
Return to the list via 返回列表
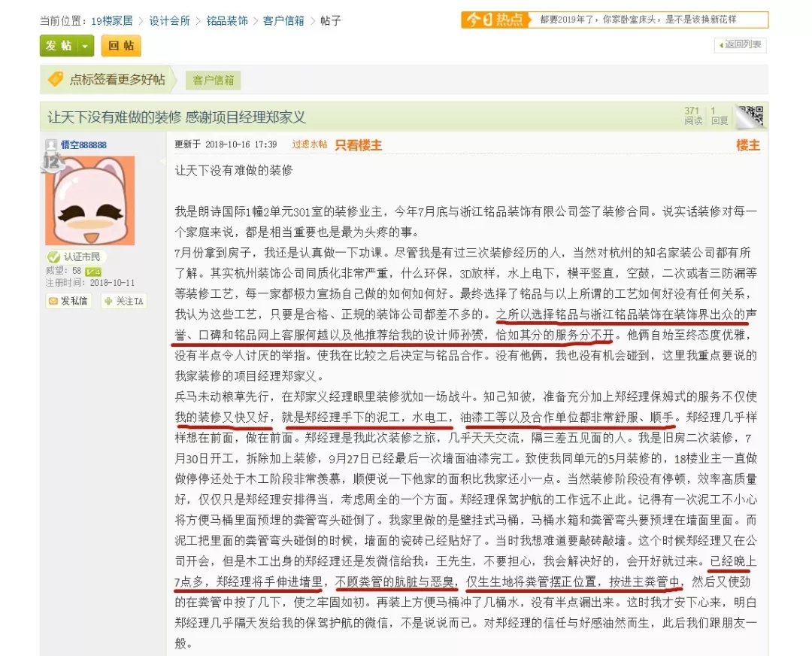coord(740,45)
